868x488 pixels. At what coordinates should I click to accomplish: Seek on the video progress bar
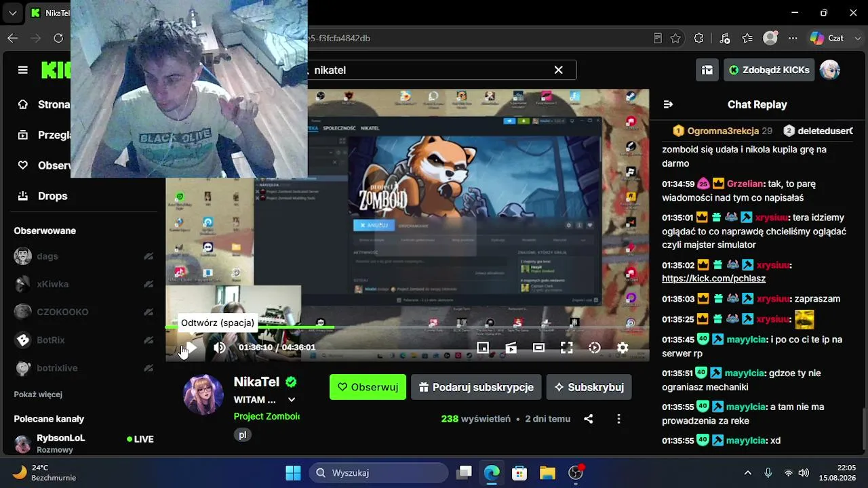(x=407, y=328)
